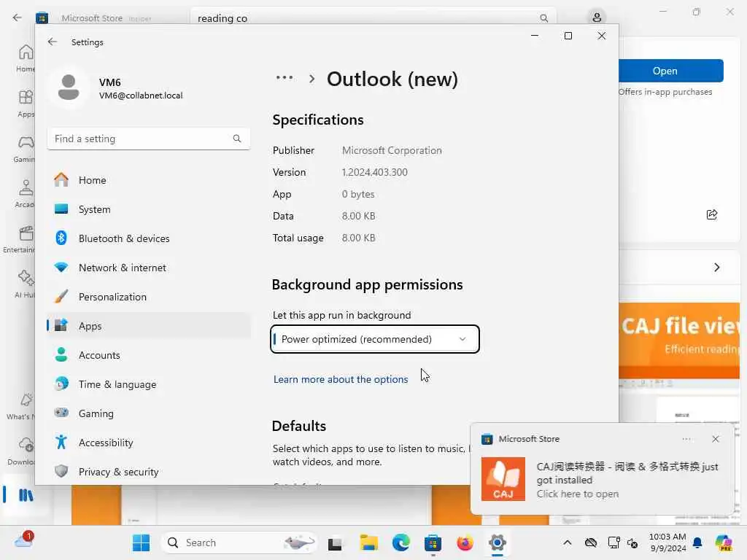Launch Microsoft Edge from taskbar

pos(400,542)
